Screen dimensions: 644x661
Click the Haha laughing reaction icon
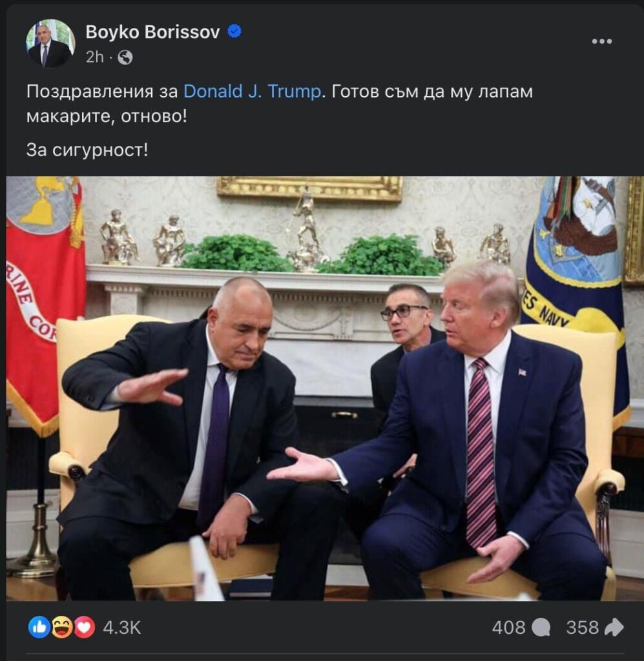[62, 627]
